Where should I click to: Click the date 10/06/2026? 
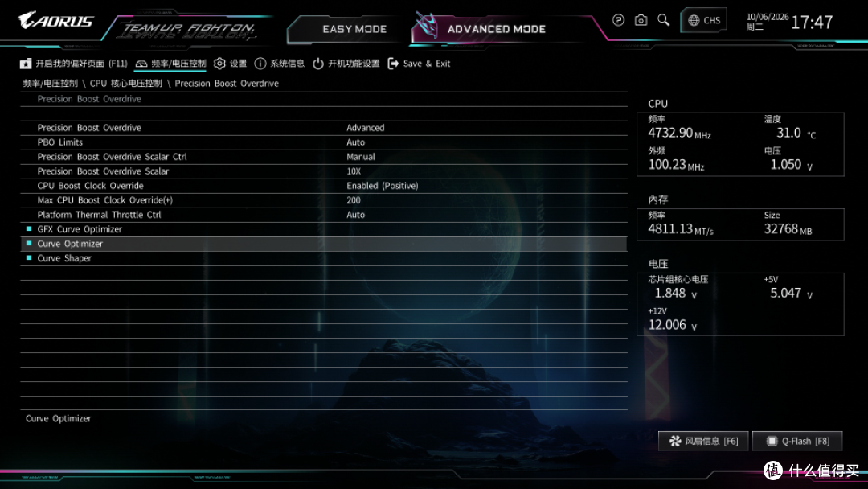coord(768,17)
